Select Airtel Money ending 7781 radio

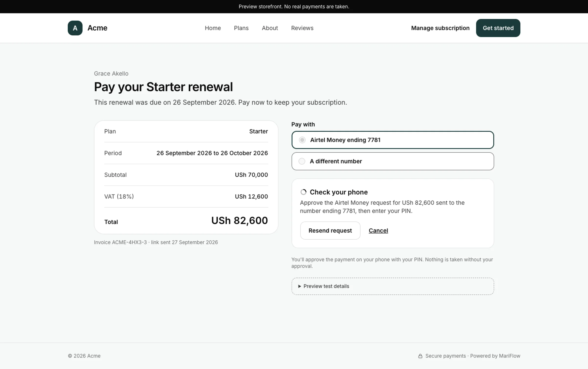[x=302, y=140]
